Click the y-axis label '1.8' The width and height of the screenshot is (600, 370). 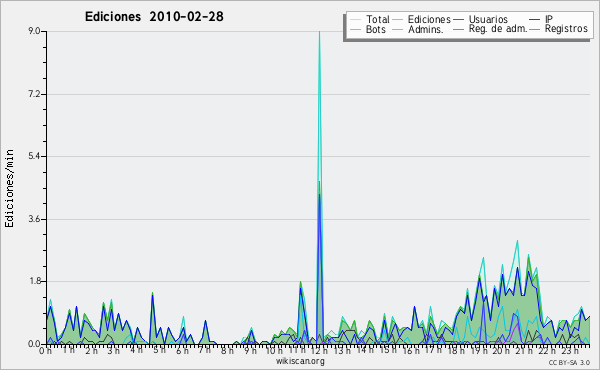[35, 281]
